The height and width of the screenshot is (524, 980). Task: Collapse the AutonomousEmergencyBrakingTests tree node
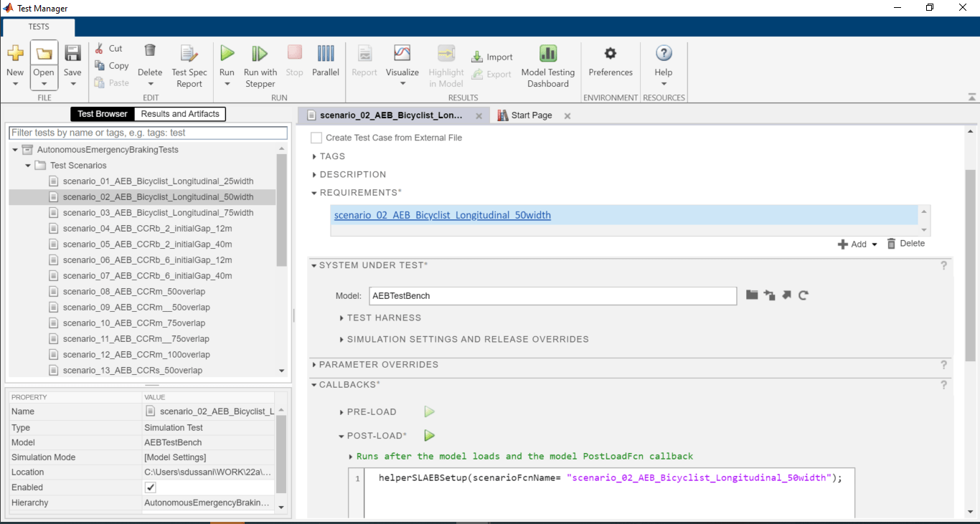click(x=15, y=150)
